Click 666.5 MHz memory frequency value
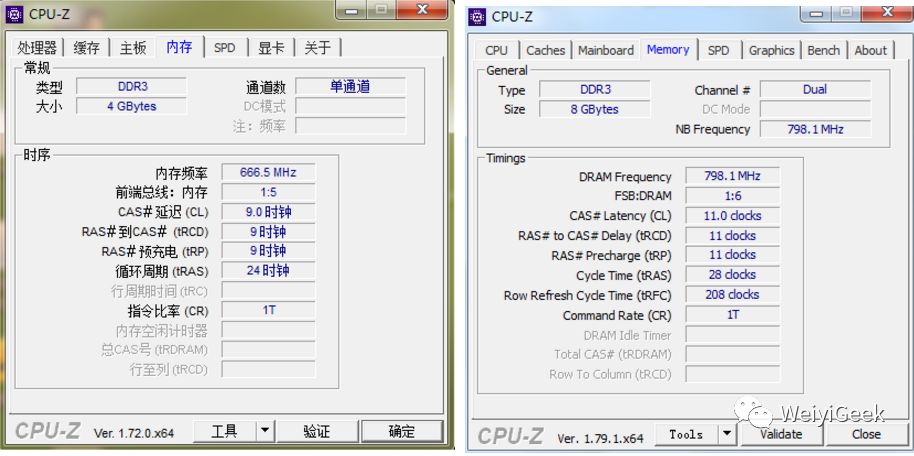 [268, 173]
